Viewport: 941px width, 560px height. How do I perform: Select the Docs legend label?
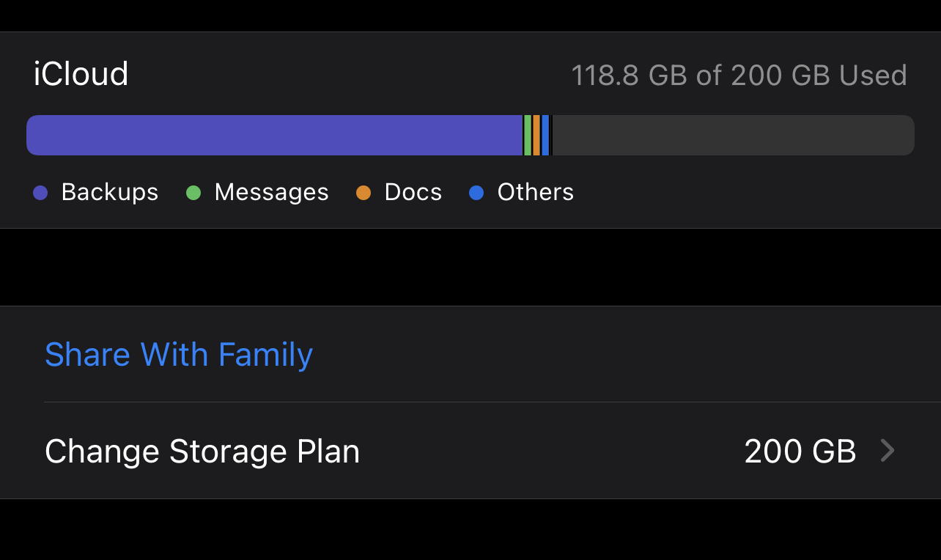[413, 192]
